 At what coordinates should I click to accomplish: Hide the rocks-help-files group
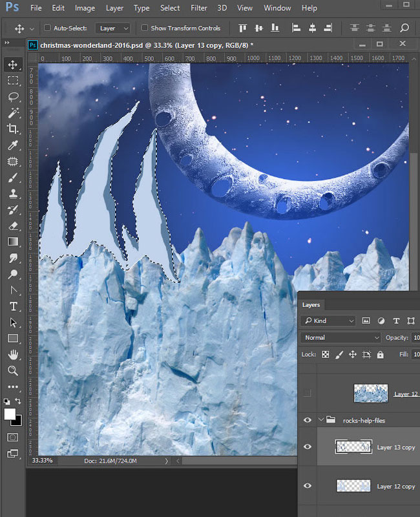308,420
